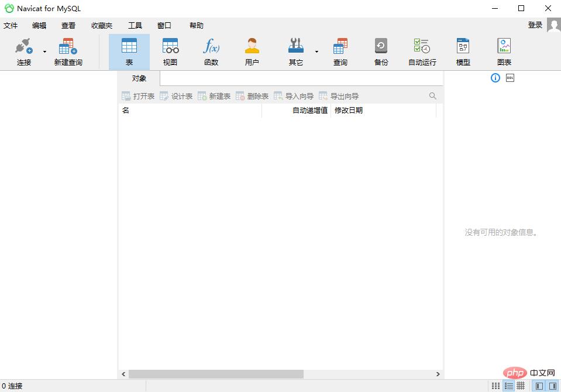Expand the 连接 (Connection) dropdown arrow
Screen dimensions: 561x392
click(44, 52)
